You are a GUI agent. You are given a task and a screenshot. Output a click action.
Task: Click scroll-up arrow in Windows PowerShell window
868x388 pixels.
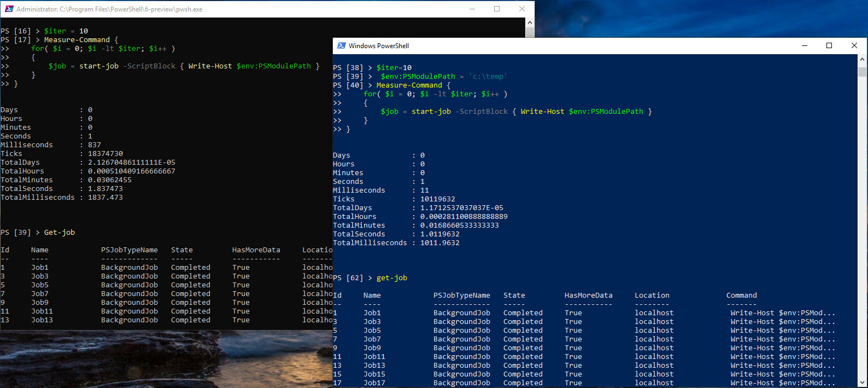click(863, 59)
